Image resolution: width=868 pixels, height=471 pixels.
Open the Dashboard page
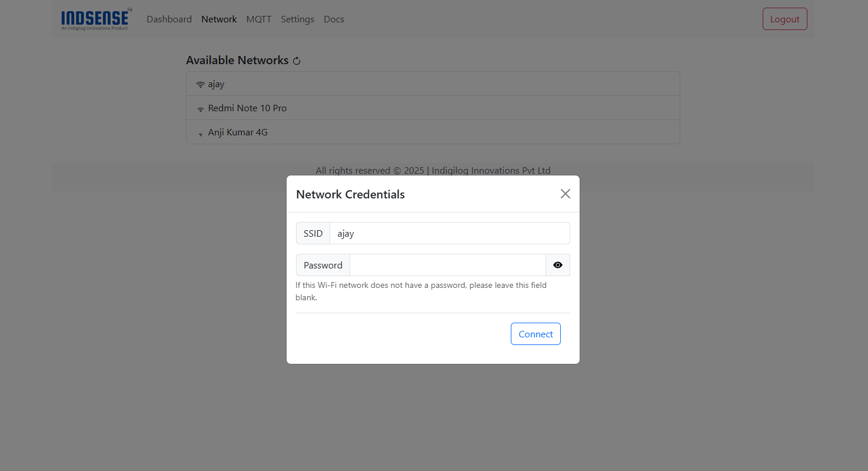tap(169, 19)
